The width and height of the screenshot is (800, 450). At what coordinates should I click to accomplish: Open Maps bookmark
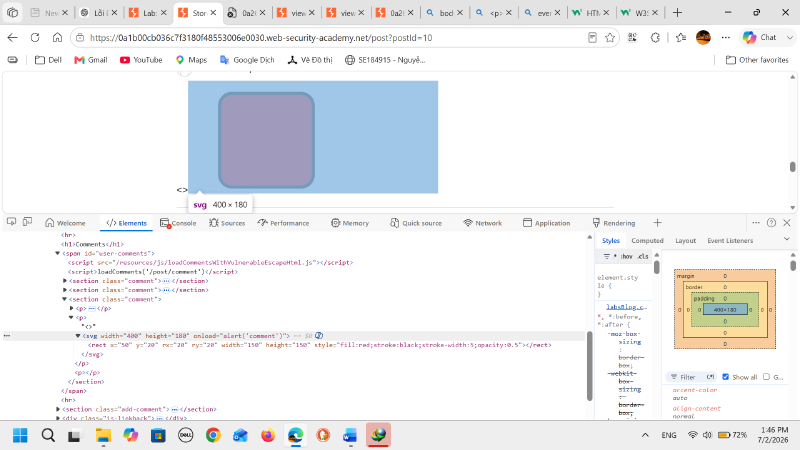191,60
